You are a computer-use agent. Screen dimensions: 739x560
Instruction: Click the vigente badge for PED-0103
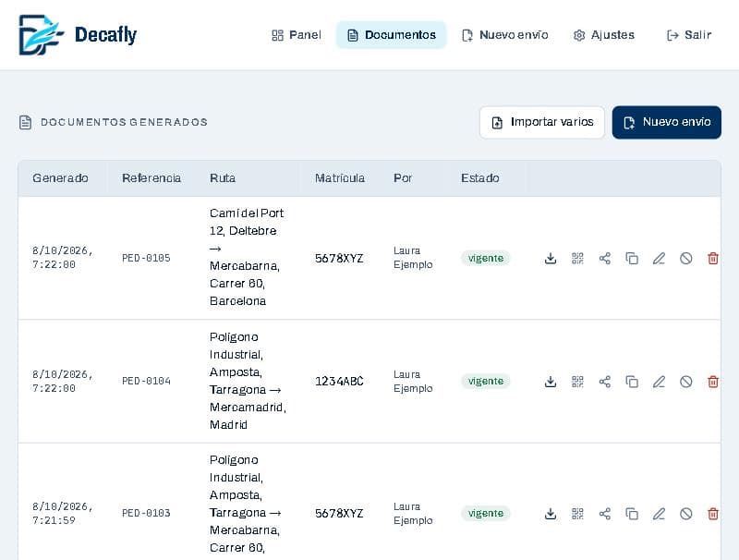pos(486,514)
